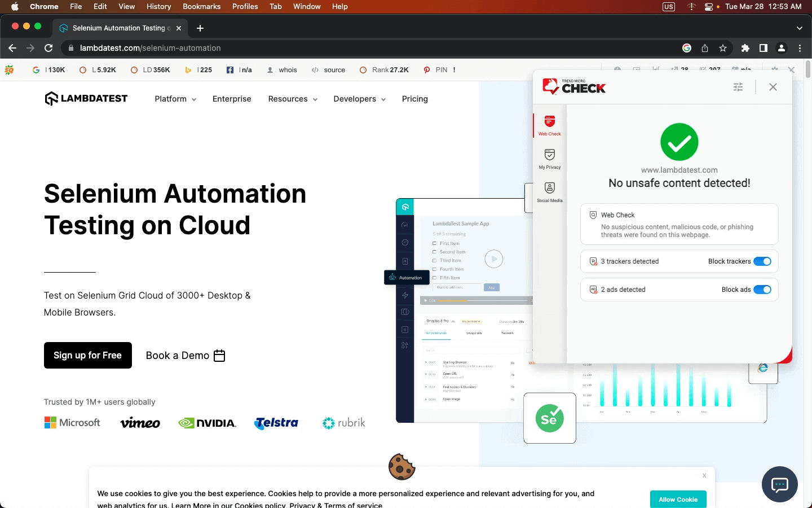812x508 pixels.
Task: Reload the page
Action: click(48, 48)
